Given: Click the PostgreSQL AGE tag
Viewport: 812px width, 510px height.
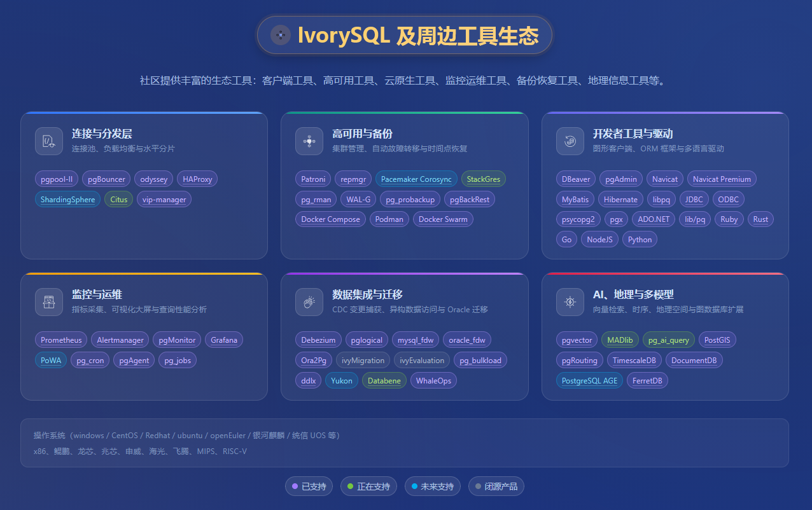Looking at the screenshot, I should [x=589, y=381].
